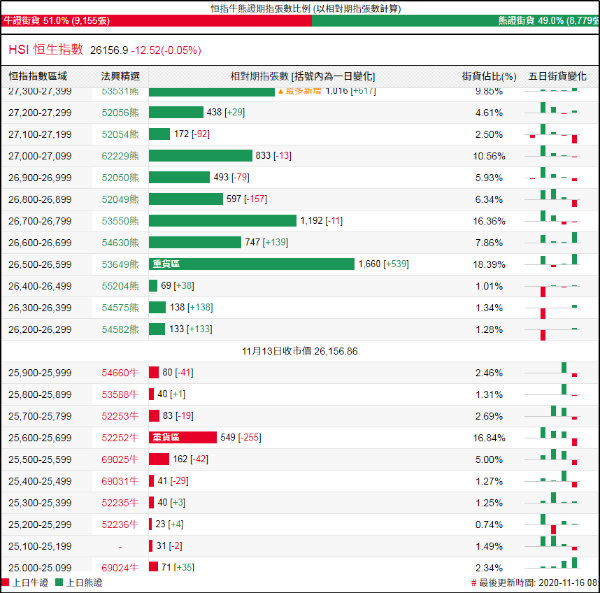
Task: Click the 恒指牛熊證期指張數比例 chart title
Action: (x=306, y=8)
